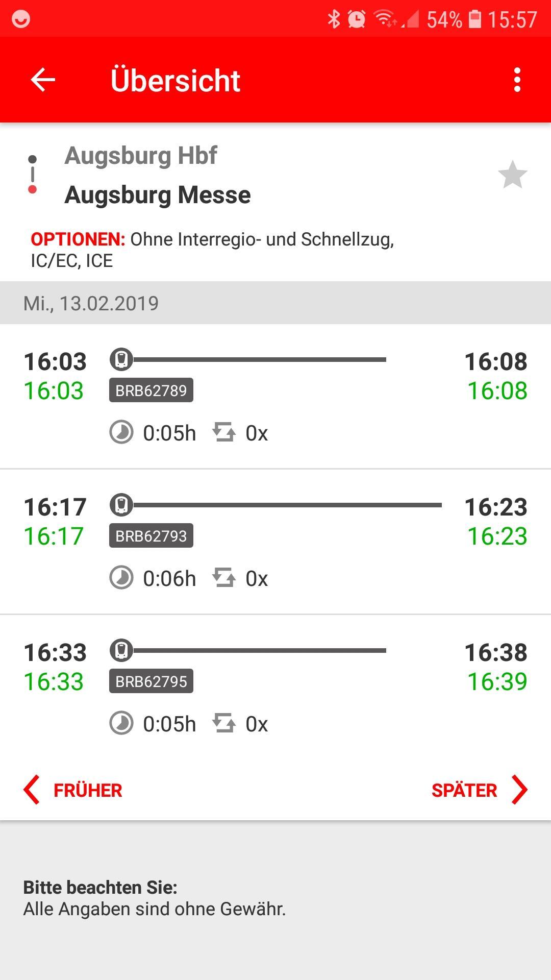Select train badge BRB62793

coord(151,536)
